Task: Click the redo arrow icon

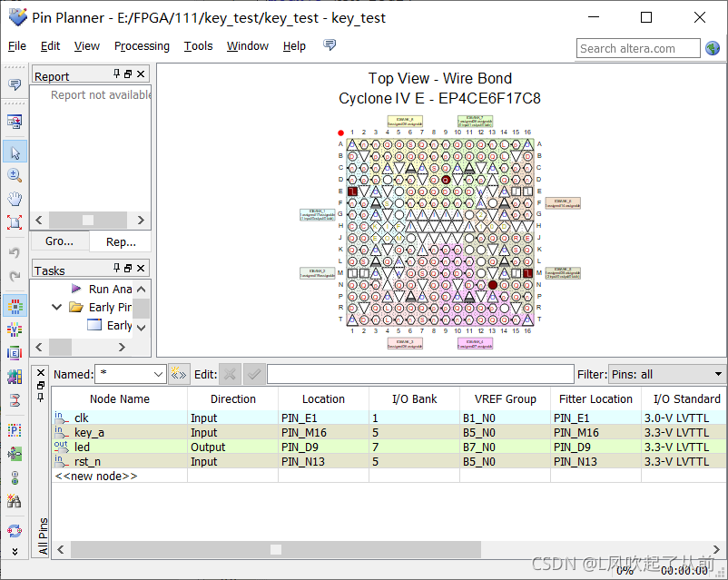Action: (x=15, y=276)
